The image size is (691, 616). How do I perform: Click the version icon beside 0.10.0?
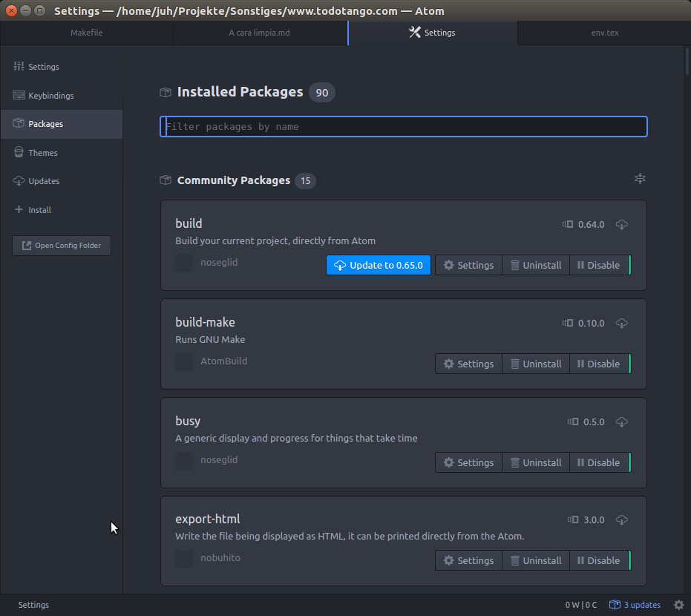click(568, 323)
